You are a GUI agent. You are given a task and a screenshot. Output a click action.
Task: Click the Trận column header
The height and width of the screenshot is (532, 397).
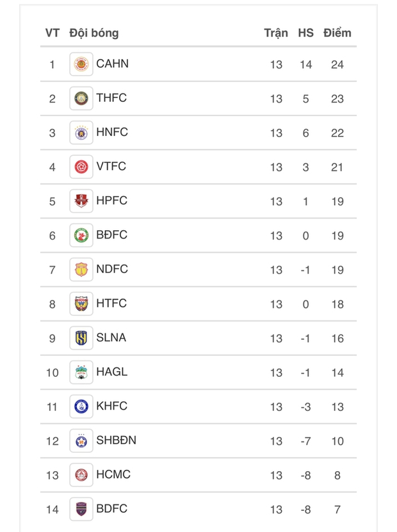click(x=276, y=33)
